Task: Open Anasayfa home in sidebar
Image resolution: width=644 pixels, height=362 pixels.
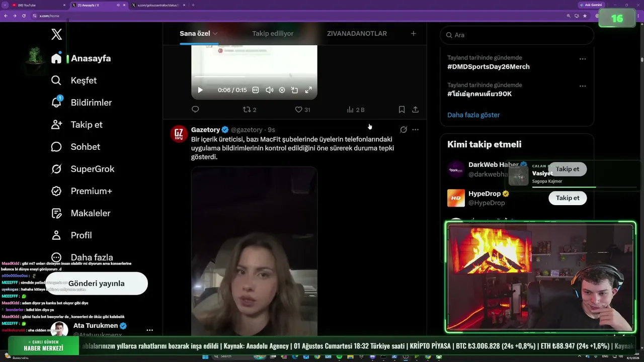Action: pos(81,58)
